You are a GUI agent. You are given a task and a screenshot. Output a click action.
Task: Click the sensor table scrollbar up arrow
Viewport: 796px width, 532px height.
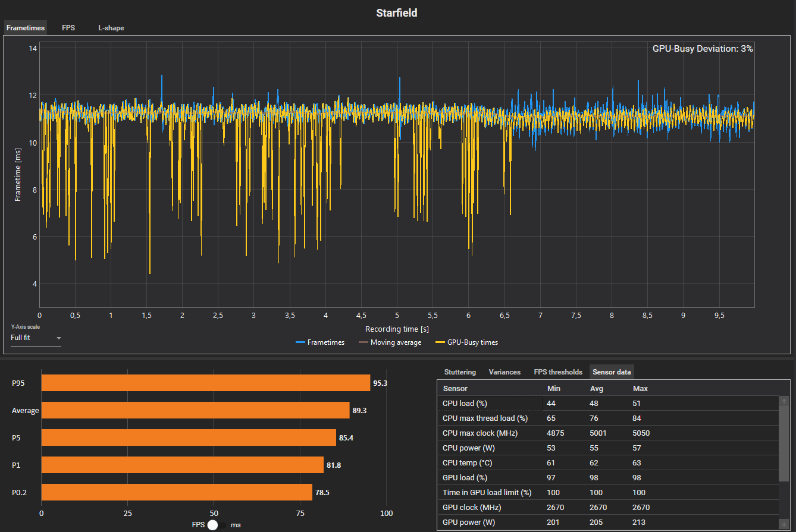[x=784, y=401]
